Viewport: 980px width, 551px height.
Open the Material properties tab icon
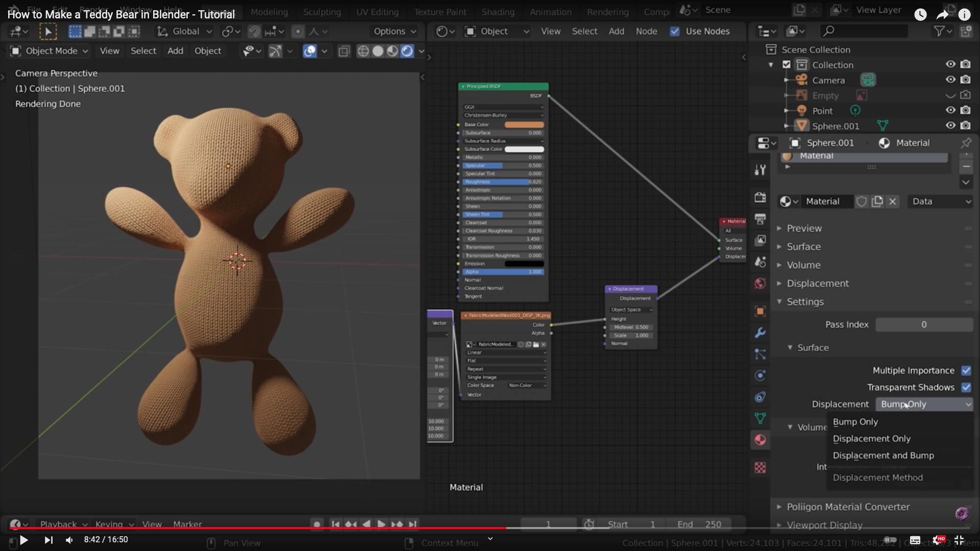tap(760, 440)
